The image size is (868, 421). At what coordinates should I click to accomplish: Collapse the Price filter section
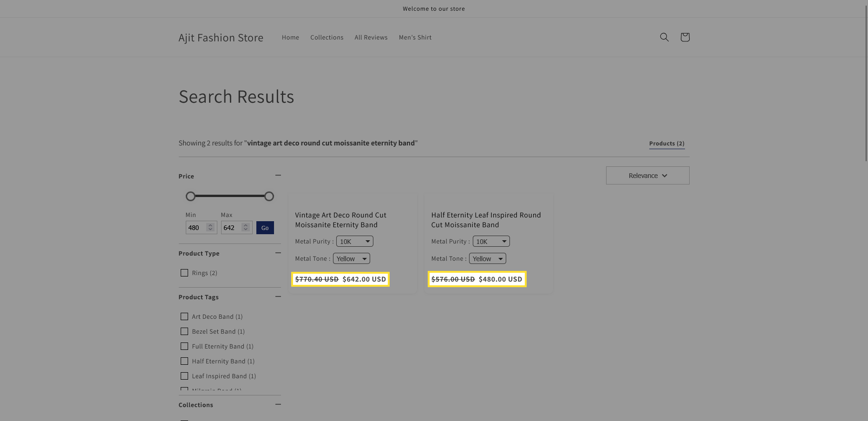point(278,175)
